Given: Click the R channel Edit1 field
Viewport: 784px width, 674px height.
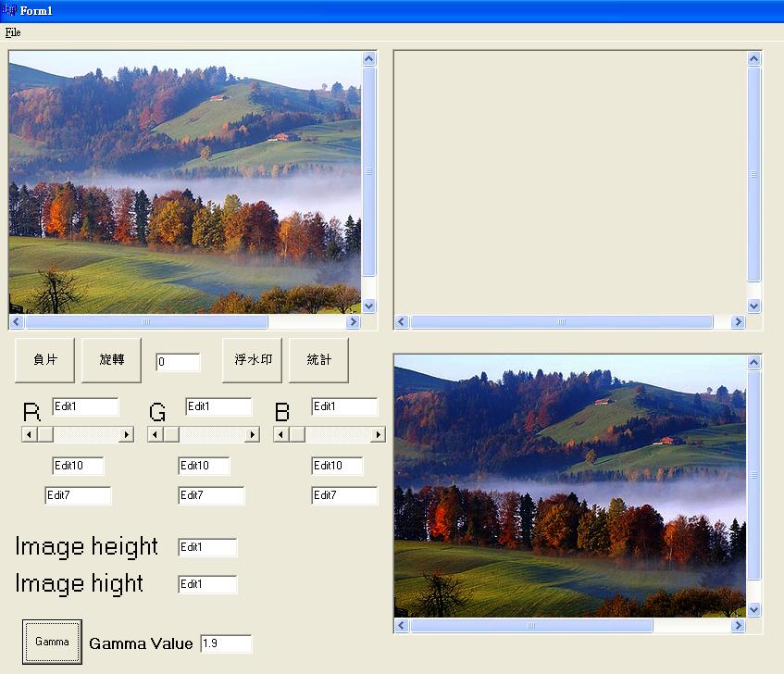Looking at the screenshot, I should coord(85,406).
